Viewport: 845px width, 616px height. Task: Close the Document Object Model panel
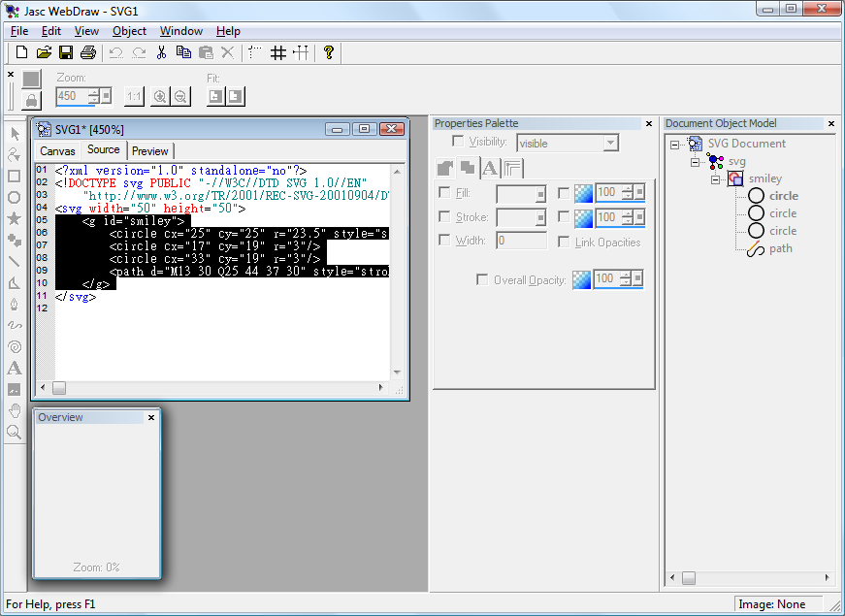pos(831,124)
